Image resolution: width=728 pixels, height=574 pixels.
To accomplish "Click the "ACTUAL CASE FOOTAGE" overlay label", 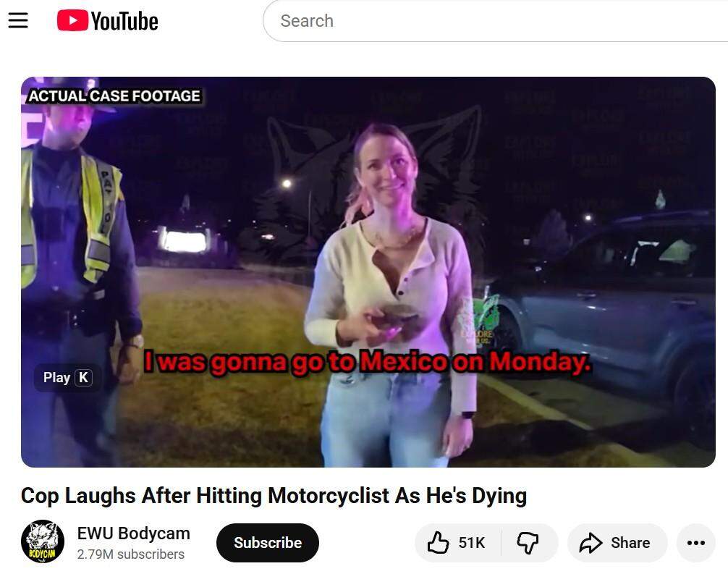I will (114, 96).
